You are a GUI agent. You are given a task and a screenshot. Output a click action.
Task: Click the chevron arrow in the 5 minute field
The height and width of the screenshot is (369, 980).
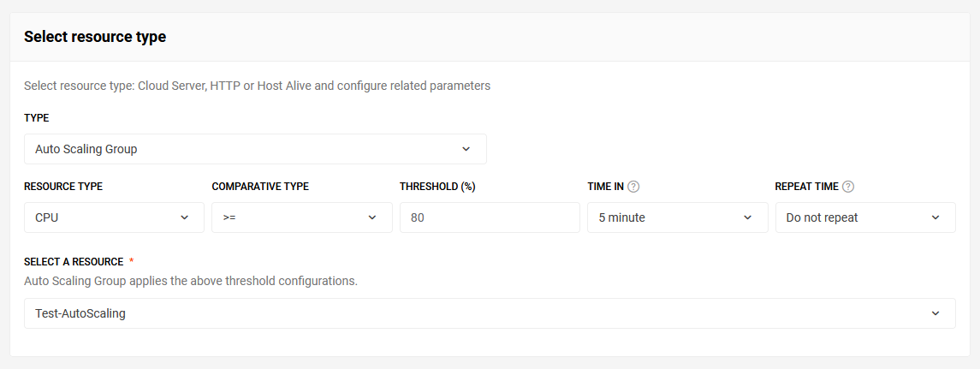[x=747, y=217]
